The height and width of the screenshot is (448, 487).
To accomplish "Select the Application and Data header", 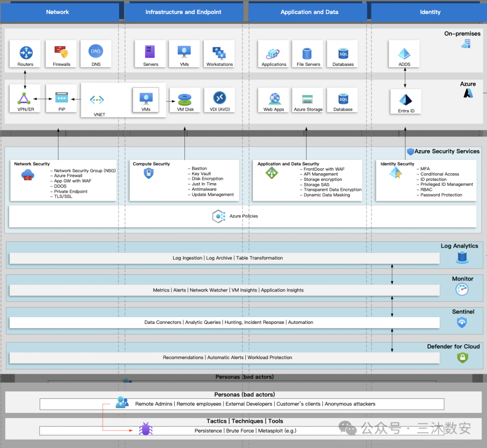I will coord(308,13).
